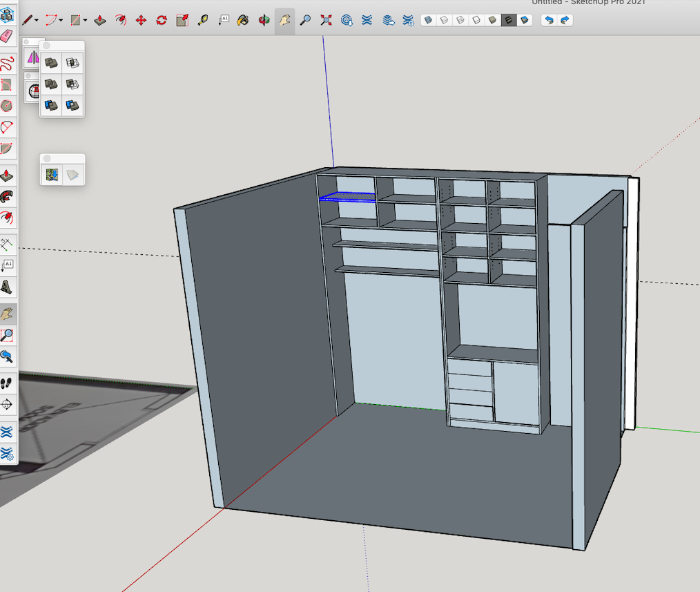Select the Move tool with red arrows
Viewport: 700px width, 592px height.
(x=141, y=20)
